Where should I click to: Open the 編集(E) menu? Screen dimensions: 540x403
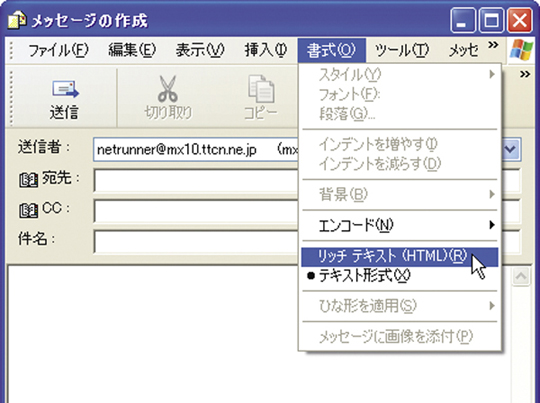coord(132,51)
